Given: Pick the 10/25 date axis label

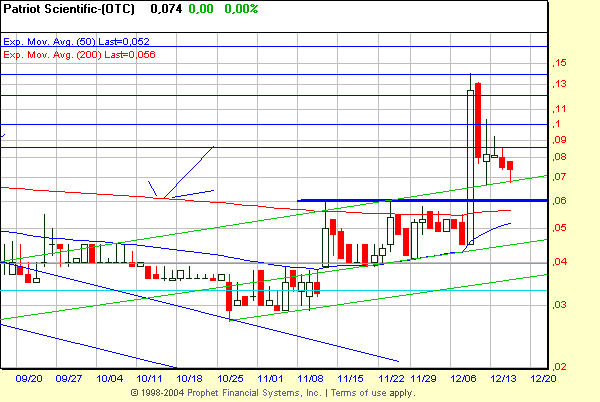Looking at the screenshot, I should [x=231, y=379].
